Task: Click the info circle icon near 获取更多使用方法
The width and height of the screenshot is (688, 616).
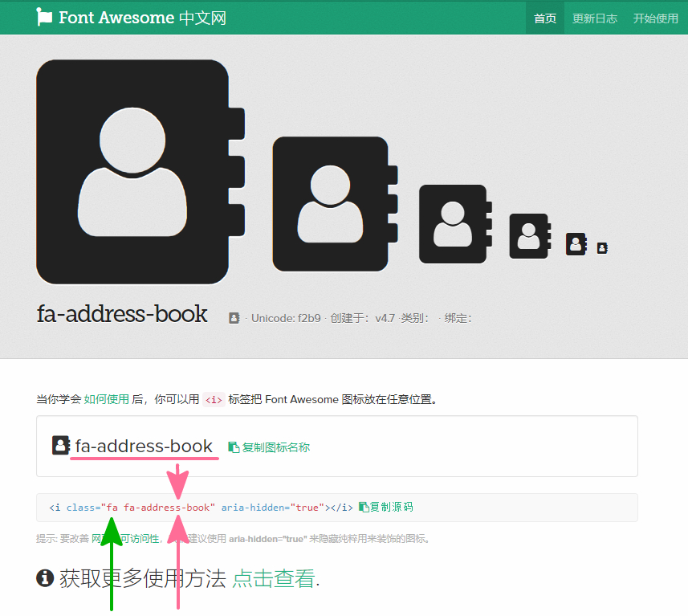Action: point(45,577)
